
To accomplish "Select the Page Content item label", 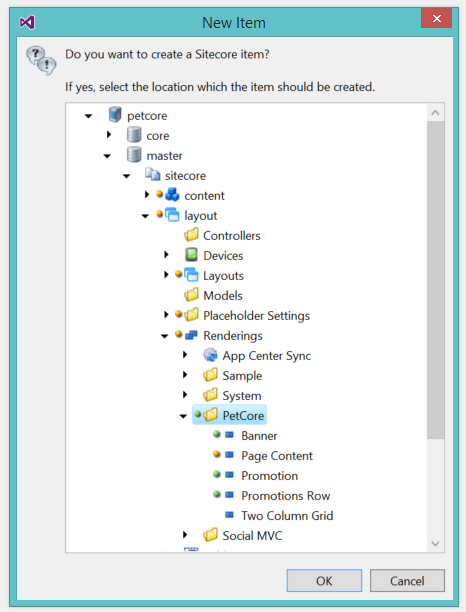I will click(x=277, y=455).
